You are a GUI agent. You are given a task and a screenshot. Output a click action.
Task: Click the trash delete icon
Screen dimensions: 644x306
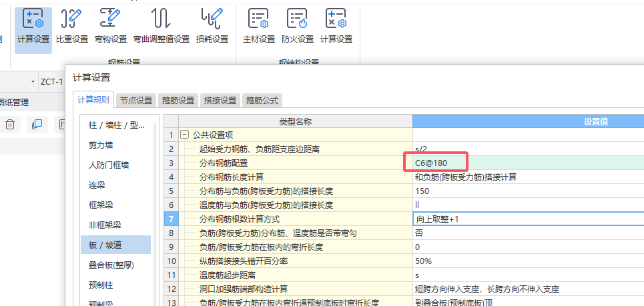10,125
